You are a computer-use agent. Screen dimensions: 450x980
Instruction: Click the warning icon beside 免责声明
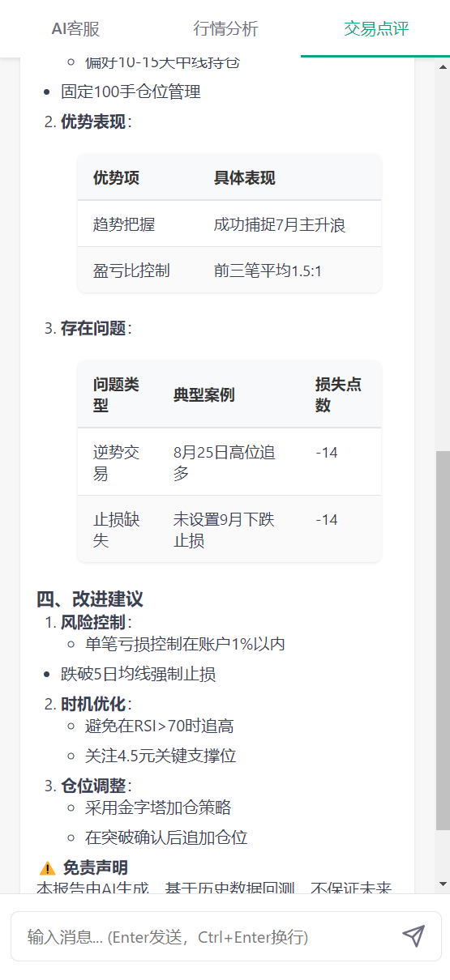pos(47,868)
